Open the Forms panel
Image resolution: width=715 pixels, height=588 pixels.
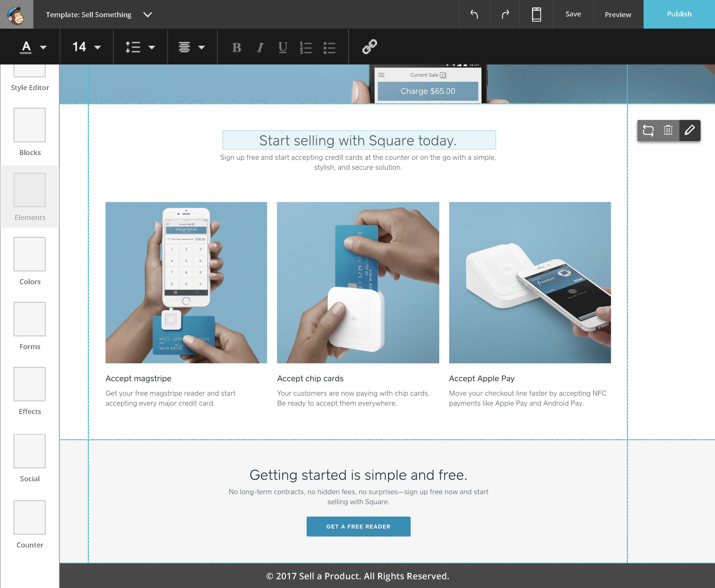click(30, 327)
